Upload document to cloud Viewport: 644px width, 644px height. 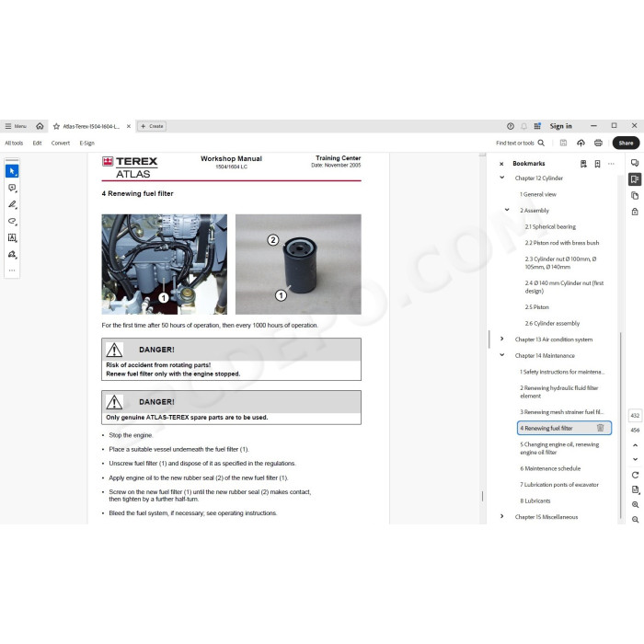tap(581, 143)
